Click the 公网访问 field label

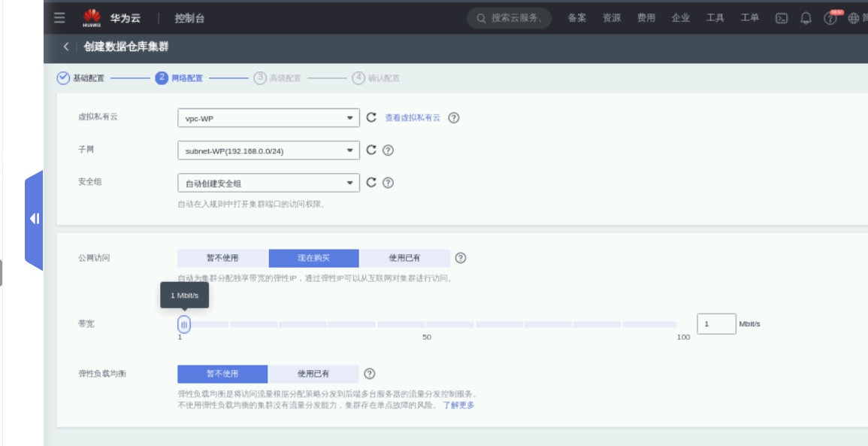[x=94, y=258]
